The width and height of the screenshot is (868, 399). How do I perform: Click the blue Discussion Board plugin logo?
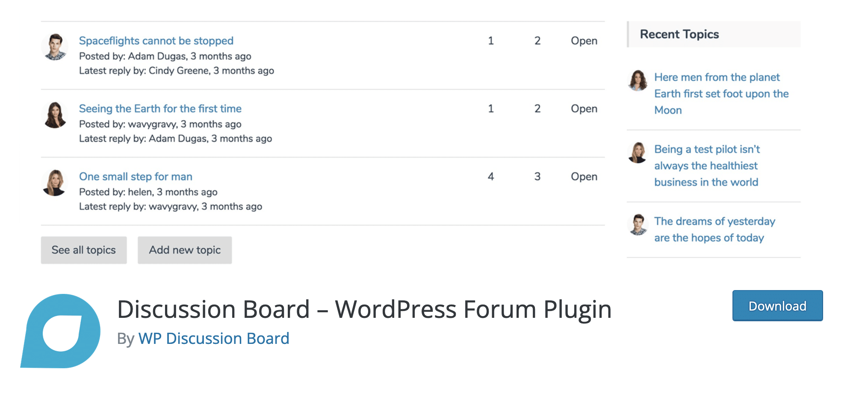[61, 331]
